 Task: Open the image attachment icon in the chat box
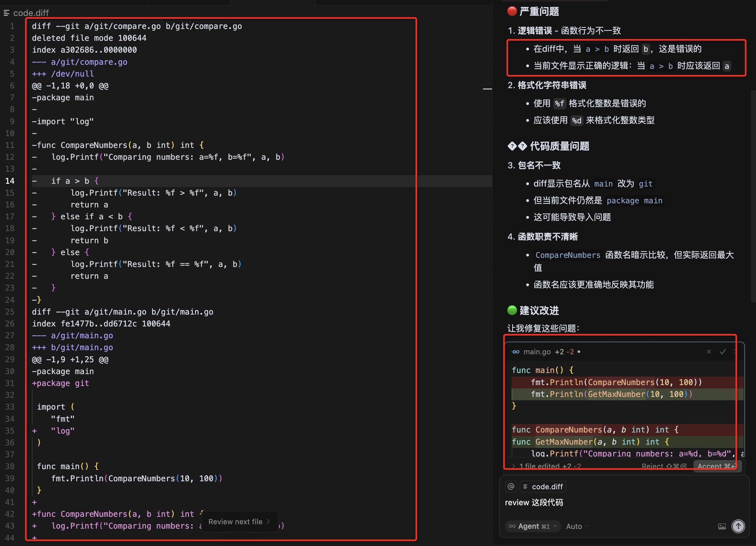(722, 527)
